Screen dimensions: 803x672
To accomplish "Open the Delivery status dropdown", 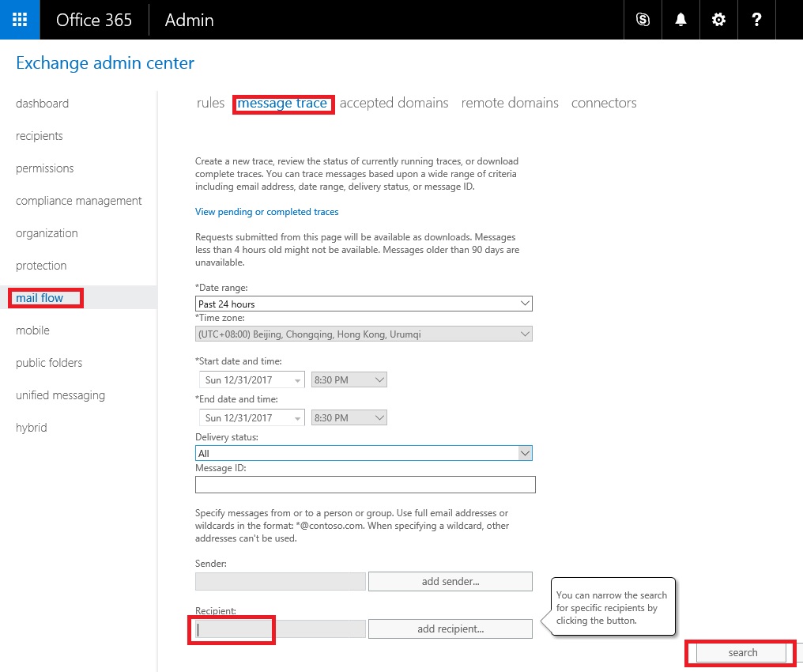I will tap(524, 452).
